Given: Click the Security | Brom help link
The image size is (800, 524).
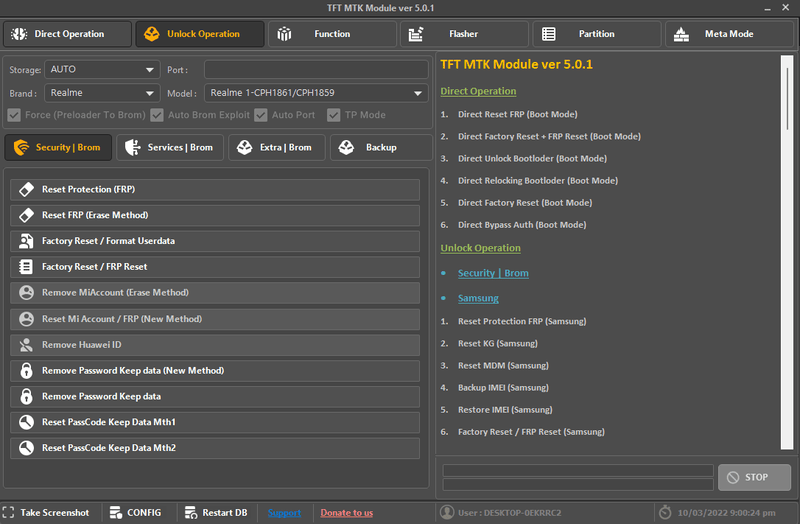Looking at the screenshot, I should click(x=493, y=273).
